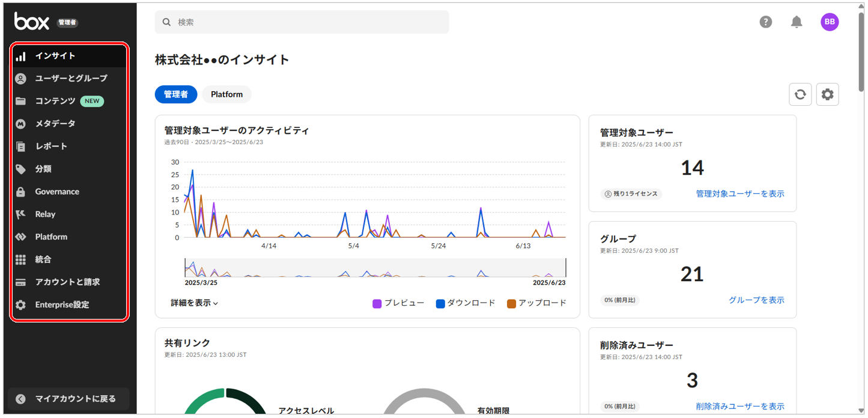The width and height of the screenshot is (868, 418).
Task: Click the 管理対象ユーザーを表示 link
Action: 739,194
